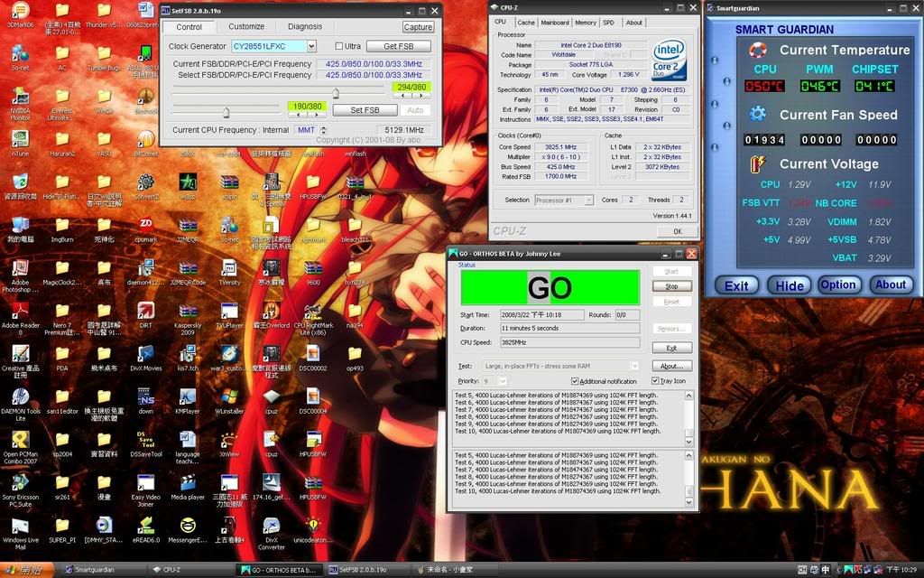Uncheck Additional notification in ORTHOS
Viewport: 924px width, 578px height.
click(x=575, y=381)
